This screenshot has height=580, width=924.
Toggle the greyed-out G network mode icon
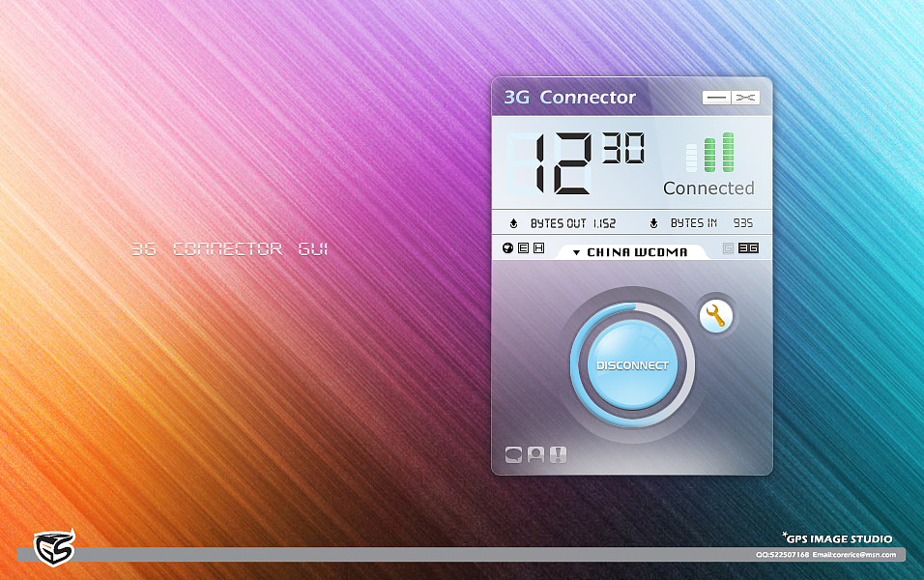728,248
